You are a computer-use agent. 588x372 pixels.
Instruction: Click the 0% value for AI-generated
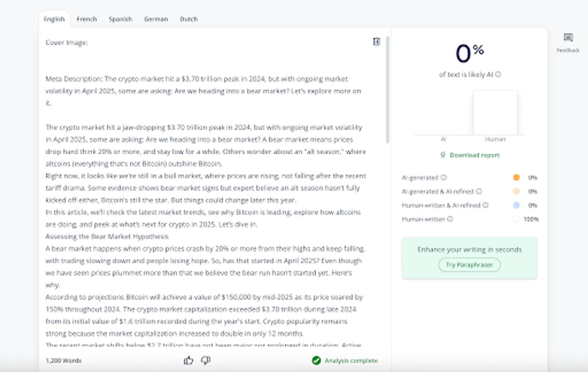point(533,178)
